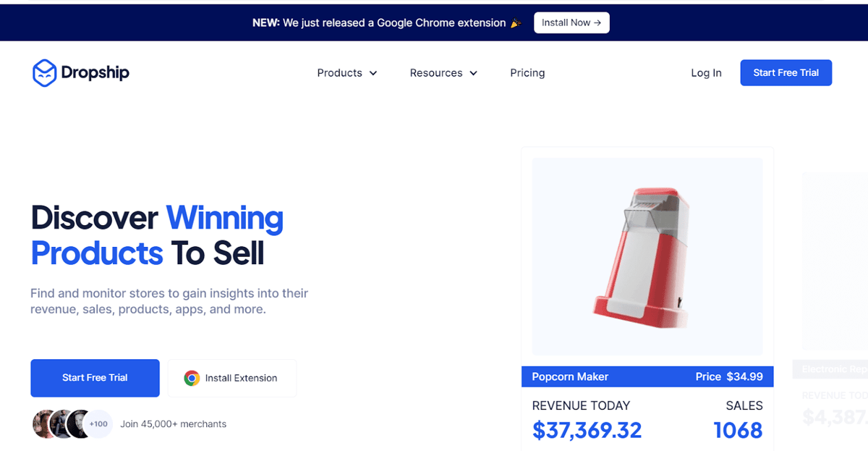Click the party popper emoji in banner
Viewport: 868px width, 451px height.
pyautogui.click(x=516, y=22)
